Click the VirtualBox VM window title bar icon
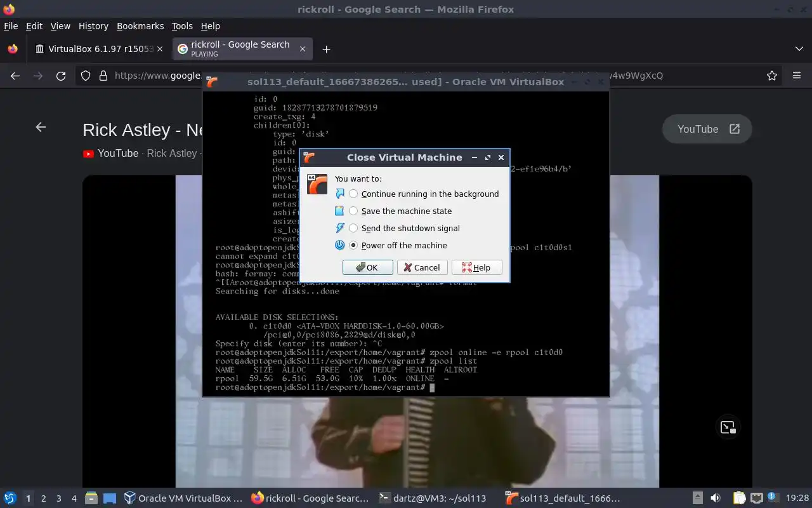This screenshot has height=508, width=812. point(213,81)
